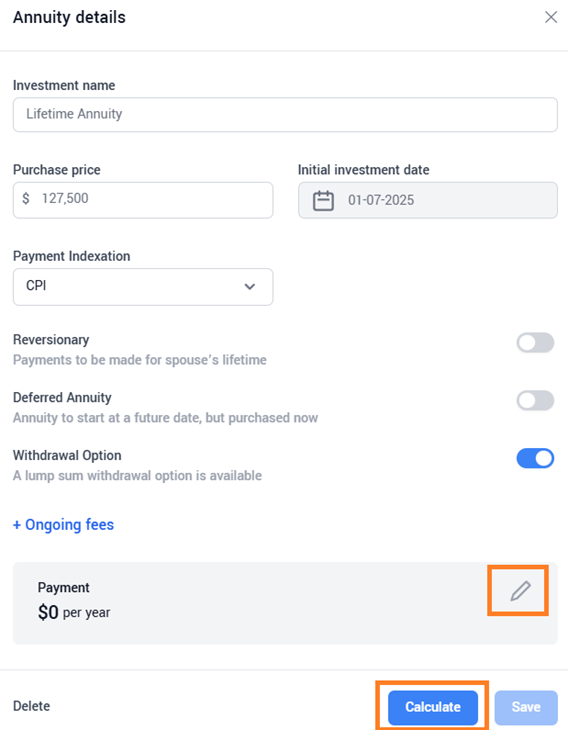Turn on the Deferred Annuity switch

coord(535,400)
